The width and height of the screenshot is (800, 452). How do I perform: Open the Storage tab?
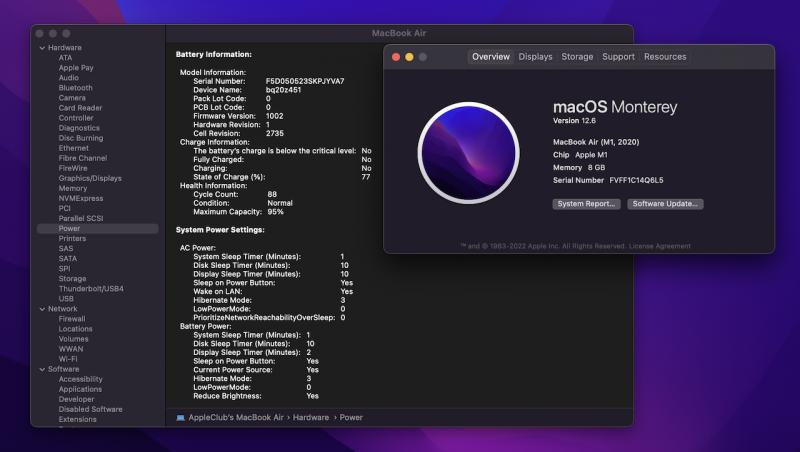(x=577, y=57)
